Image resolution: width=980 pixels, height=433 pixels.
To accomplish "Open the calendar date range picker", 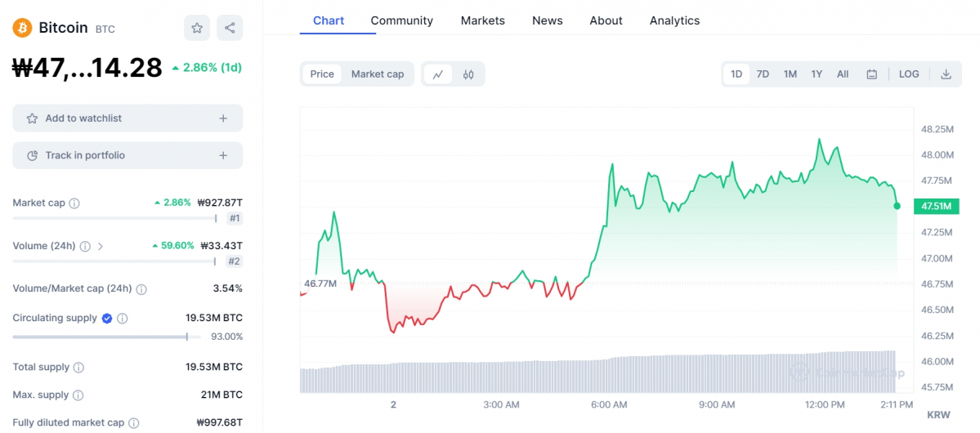I will 871,74.
